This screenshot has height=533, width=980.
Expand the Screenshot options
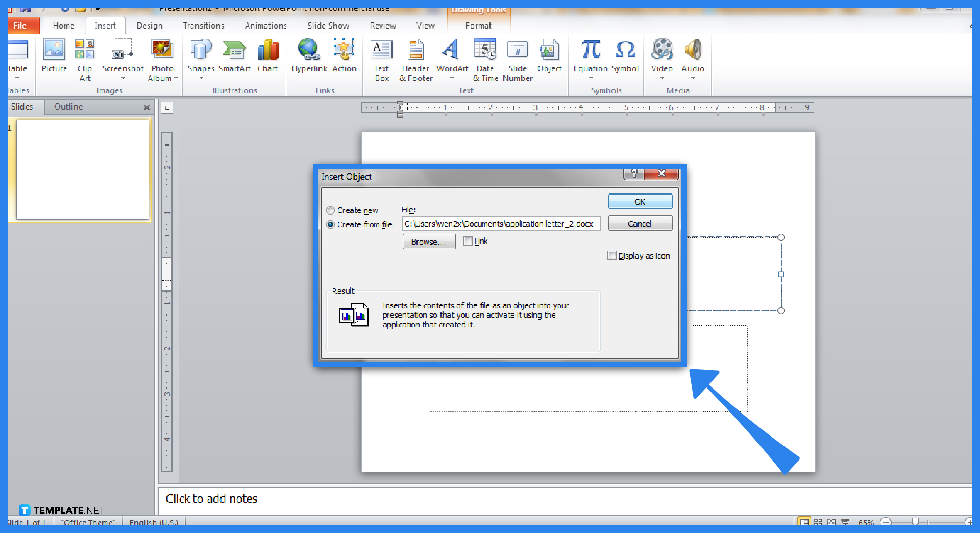[x=122, y=78]
